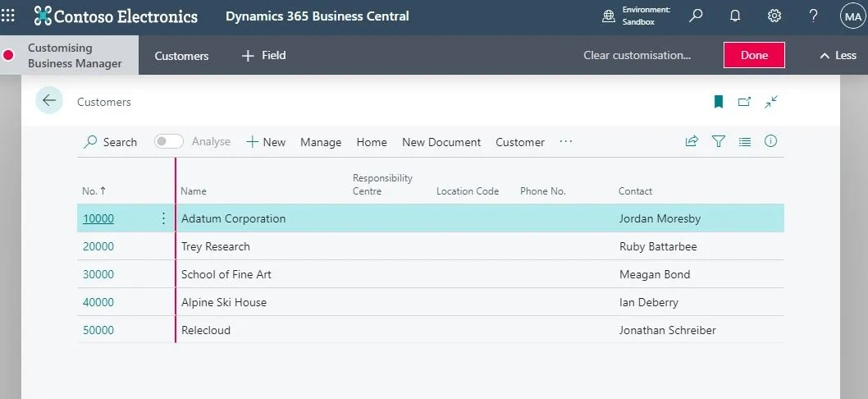Click Dynamics 365 Business Central title

[318, 16]
